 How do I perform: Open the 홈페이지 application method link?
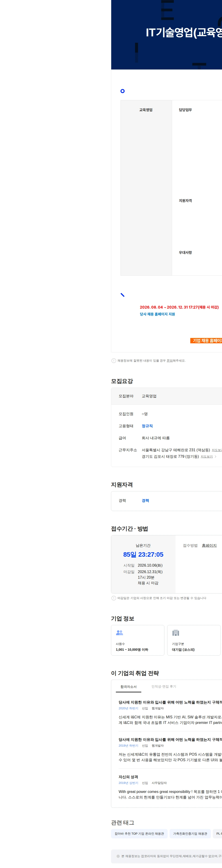coord(209,545)
